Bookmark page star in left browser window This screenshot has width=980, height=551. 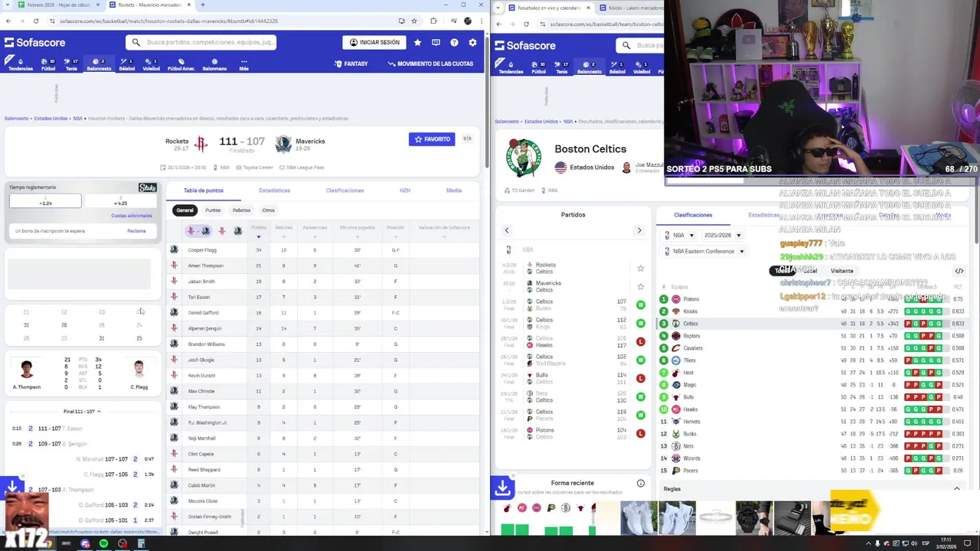(414, 21)
